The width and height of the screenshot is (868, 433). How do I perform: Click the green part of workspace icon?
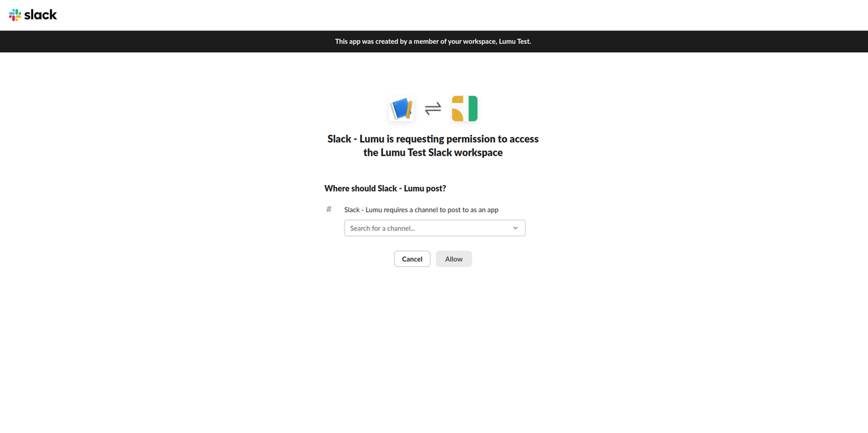point(473,108)
